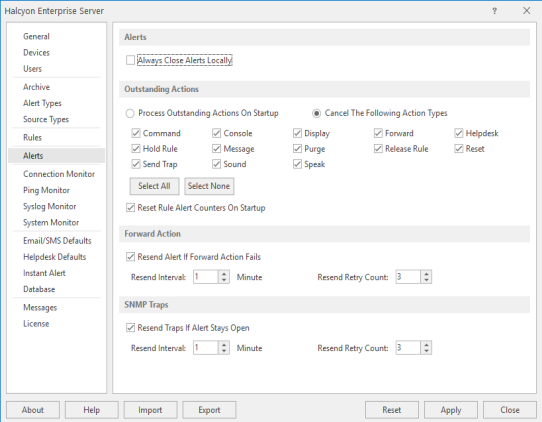Toggle the Purge action checkbox
This screenshot has height=422, width=542.
click(297, 149)
